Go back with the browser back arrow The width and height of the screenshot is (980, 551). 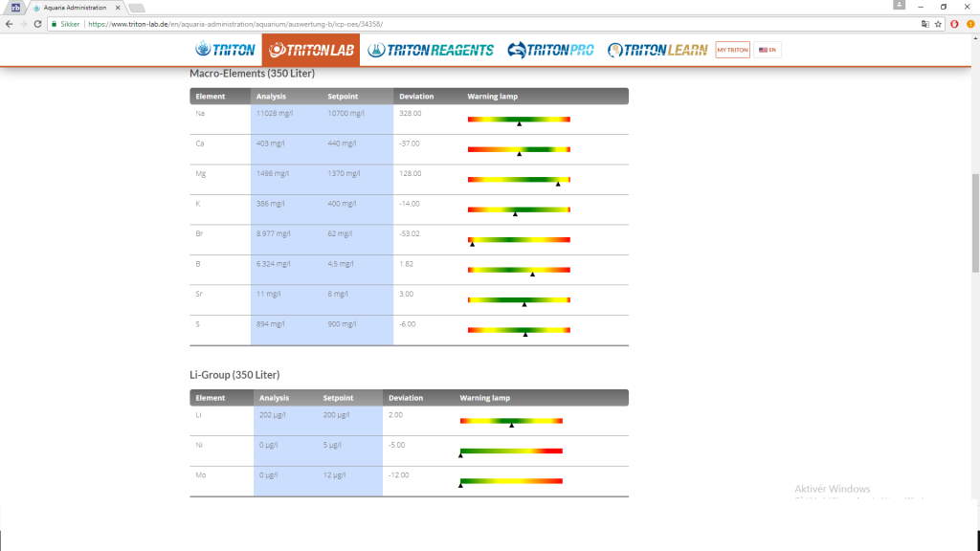coord(9,24)
